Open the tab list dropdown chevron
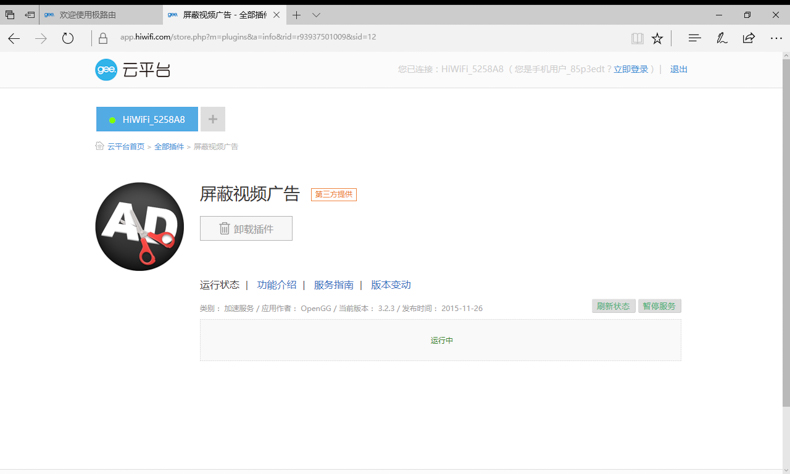 pyautogui.click(x=316, y=15)
